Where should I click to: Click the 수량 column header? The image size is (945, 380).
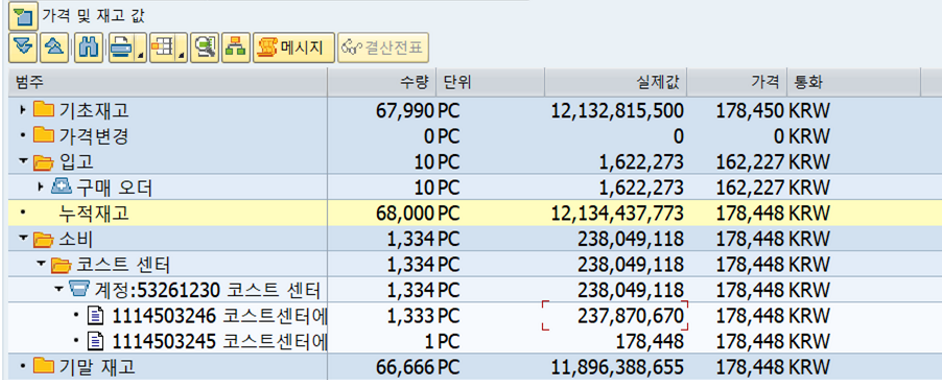(x=382, y=83)
